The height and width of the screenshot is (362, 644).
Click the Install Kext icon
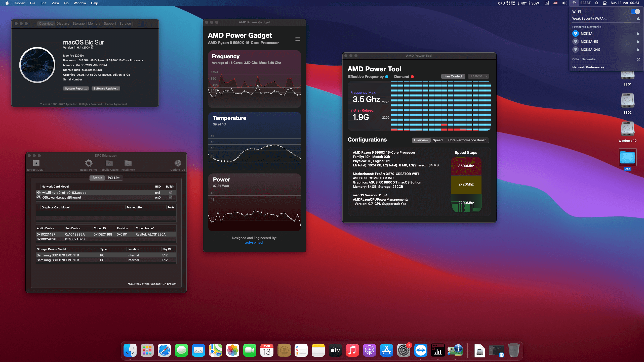[128, 163]
